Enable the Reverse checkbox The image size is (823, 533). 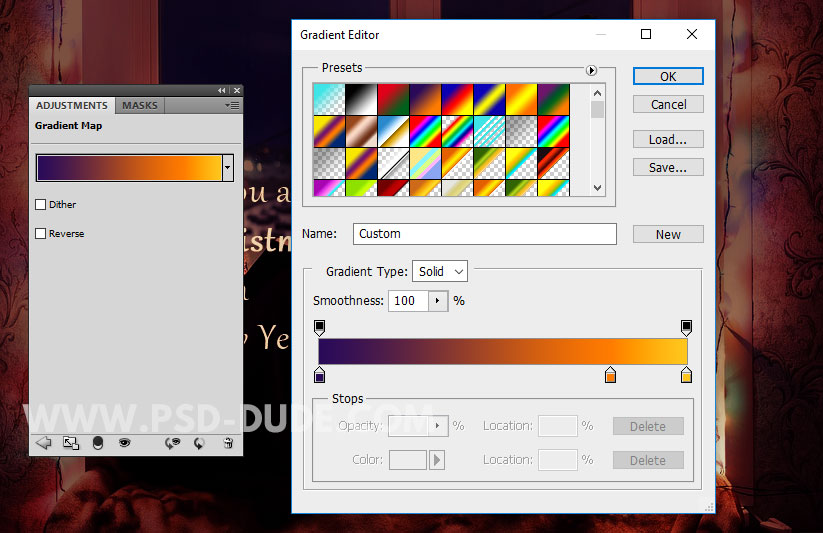41,234
